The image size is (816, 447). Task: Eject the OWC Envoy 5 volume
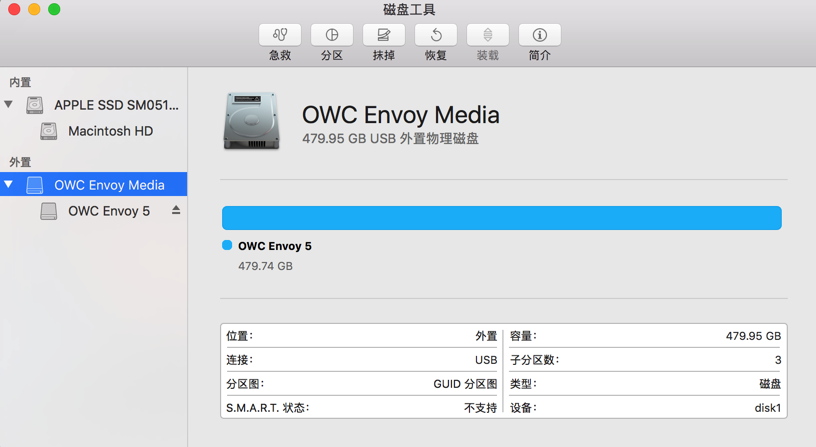pos(176,210)
